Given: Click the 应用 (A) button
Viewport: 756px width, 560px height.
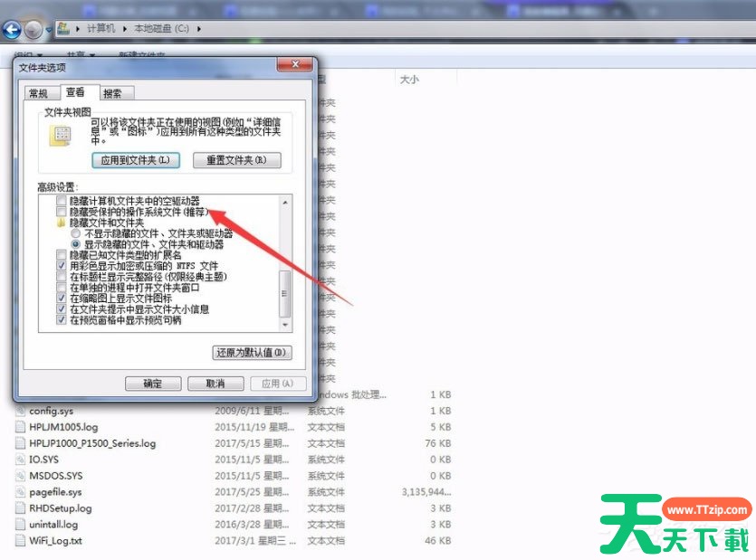Looking at the screenshot, I should coord(278,384).
